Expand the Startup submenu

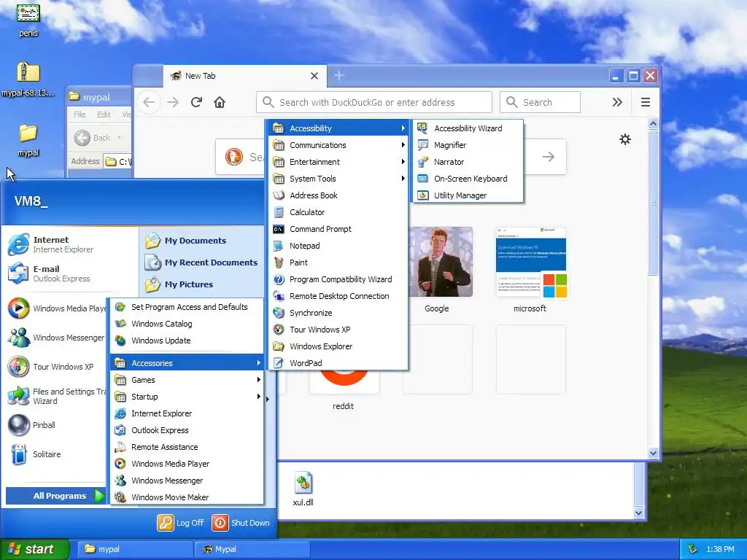(x=187, y=397)
